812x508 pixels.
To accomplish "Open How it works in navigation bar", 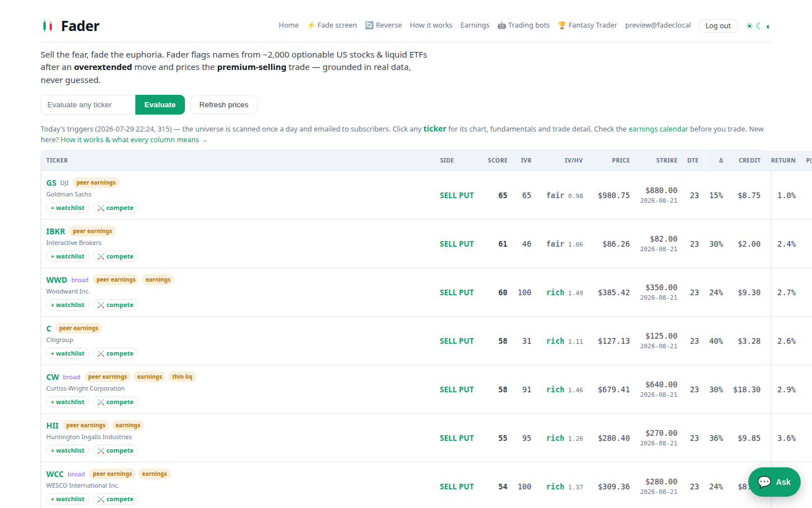I will click(431, 25).
